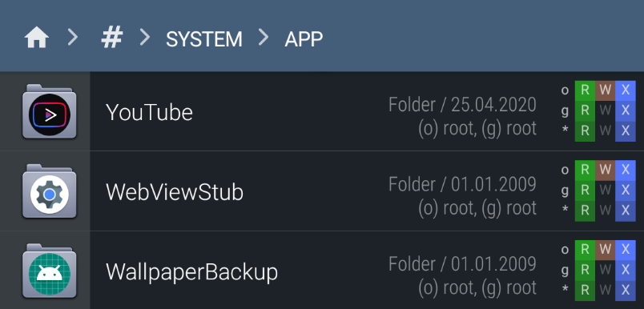The image size is (644, 309).
Task: Go to home via house icon
Action: (x=37, y=38)
